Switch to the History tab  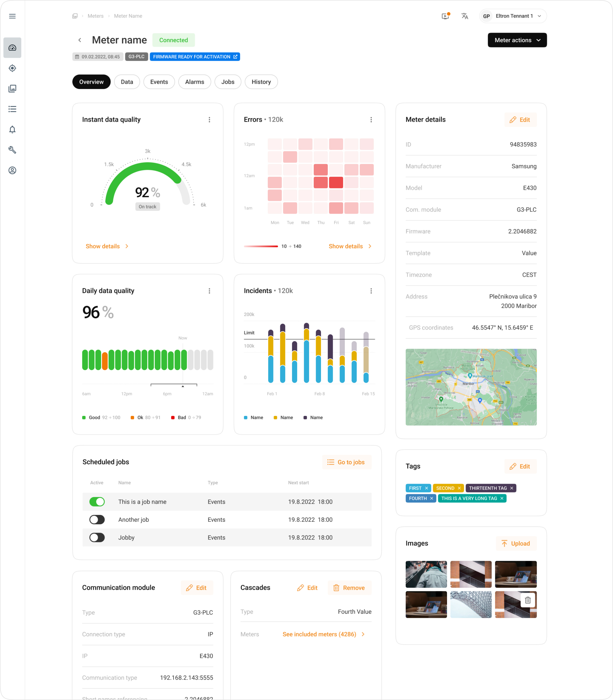[x=261, y=82]
